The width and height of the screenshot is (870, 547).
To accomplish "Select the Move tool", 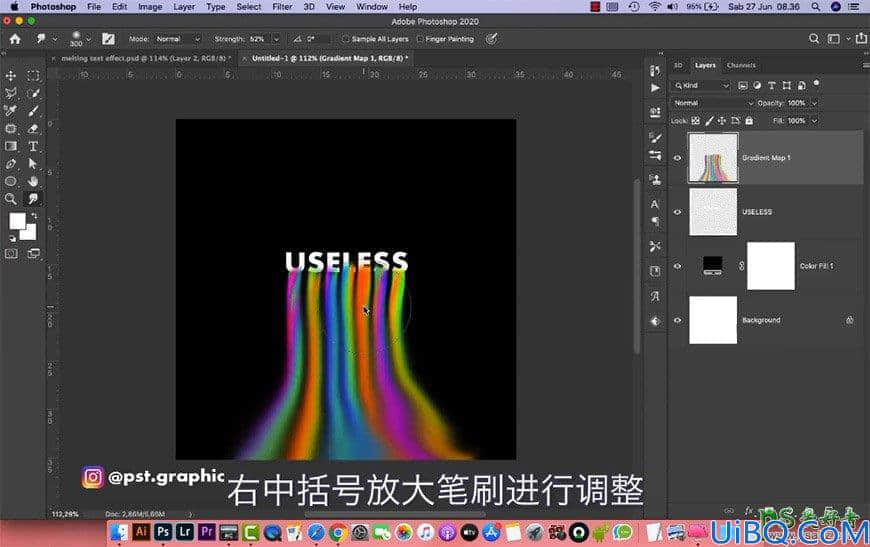I will [x=11, y=75].
